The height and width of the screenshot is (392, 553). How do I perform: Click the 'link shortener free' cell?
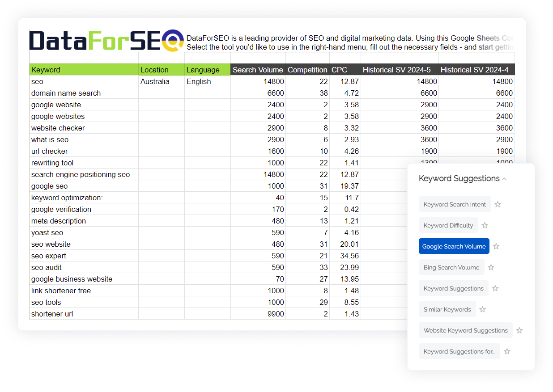[x=84, y=291]
